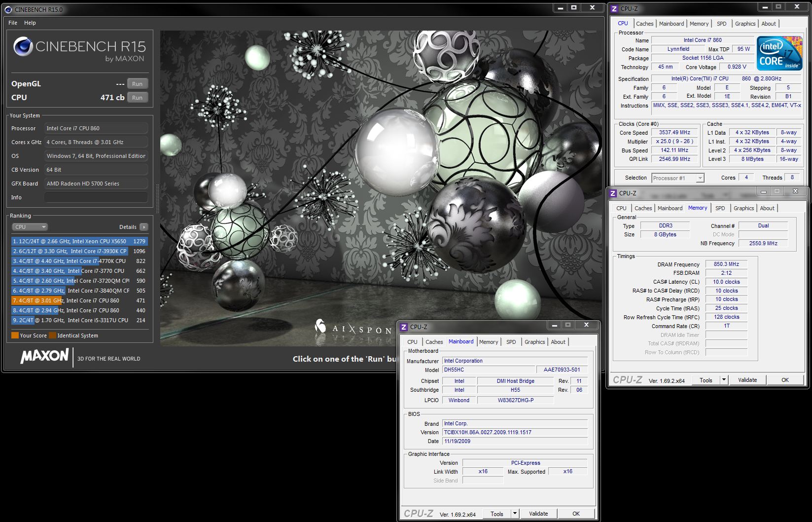The height and width of the screenshot is (522, 812).
Task: Expand ranking Details arrow button
Action: pos(143,227)
